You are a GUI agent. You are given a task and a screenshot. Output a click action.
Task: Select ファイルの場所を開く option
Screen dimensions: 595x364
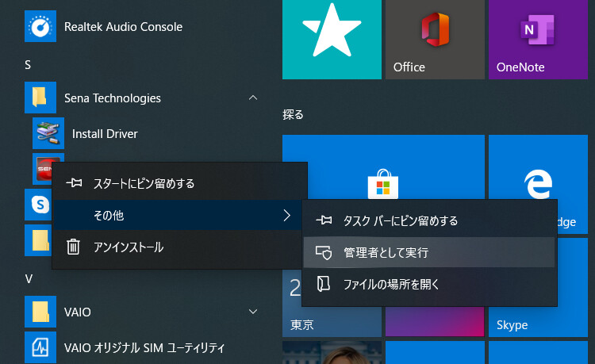click(429, 284)
